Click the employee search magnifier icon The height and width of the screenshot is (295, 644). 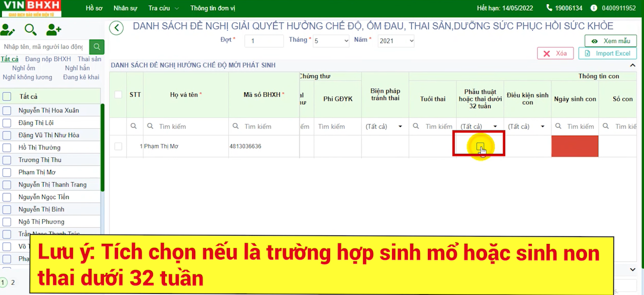coord(31,30)
